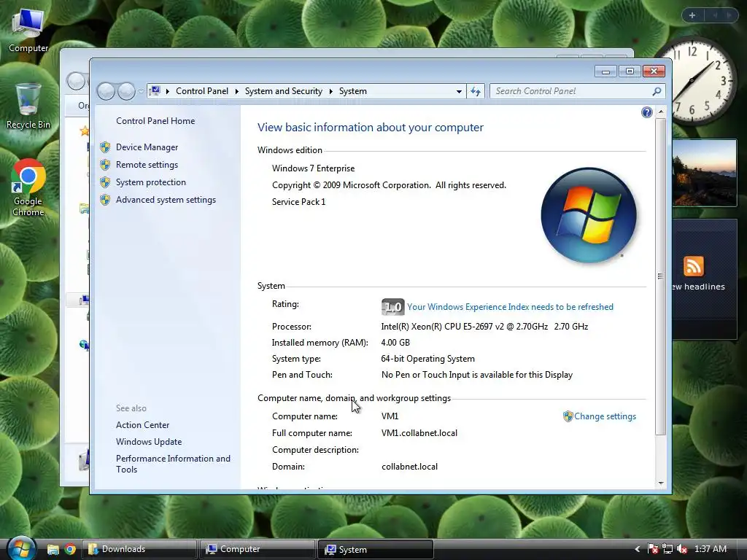This screenshot has height=560, width=747.
Task: Open Action Center under See also
Action: point(142,425)
